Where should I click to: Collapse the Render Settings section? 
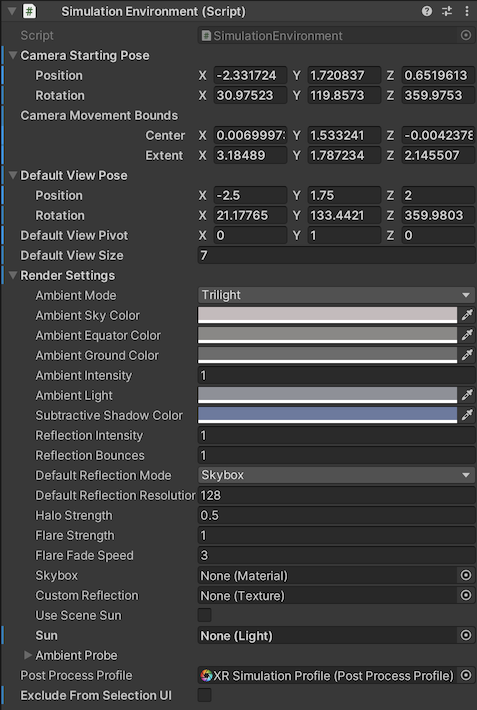13,275
